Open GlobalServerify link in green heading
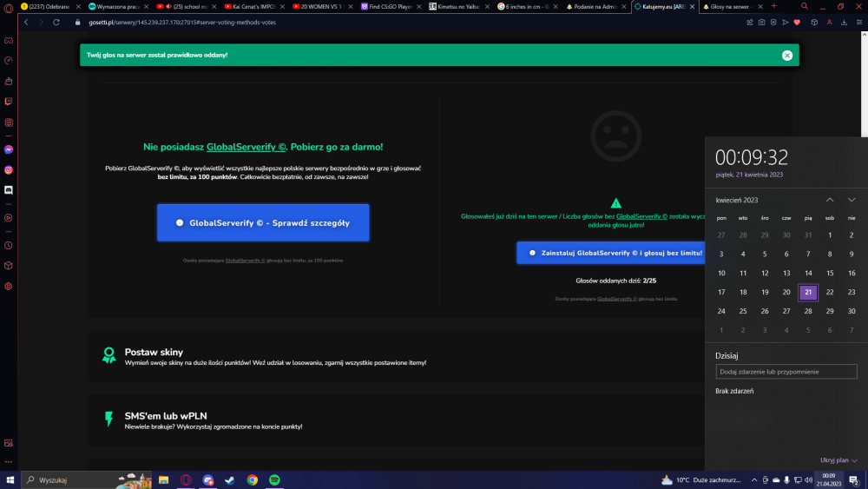Image resolution: width=868 pixels, height=489 pixels. tap(247, 147)
